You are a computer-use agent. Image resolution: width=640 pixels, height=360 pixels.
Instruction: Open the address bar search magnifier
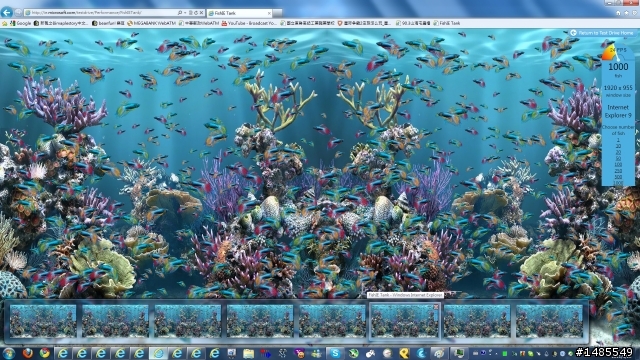179,13
